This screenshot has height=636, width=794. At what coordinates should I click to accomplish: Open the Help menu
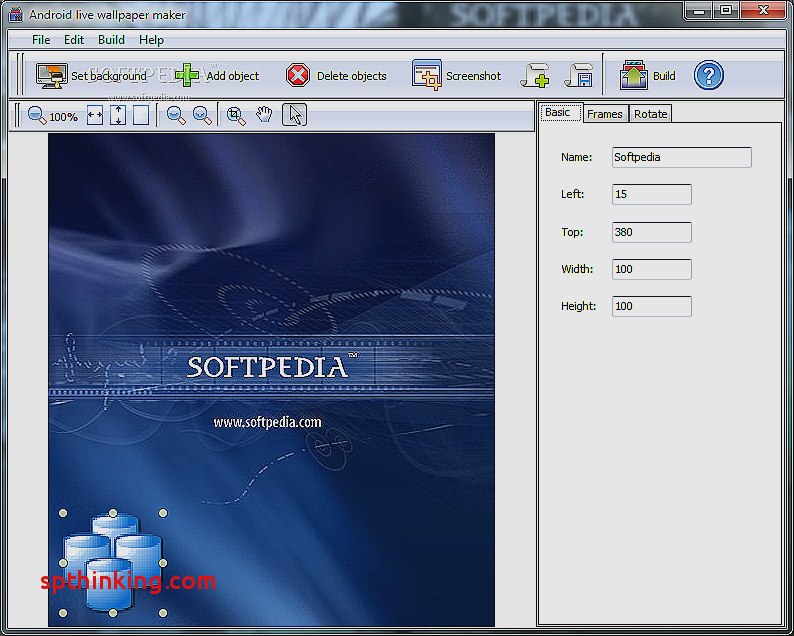151,39
